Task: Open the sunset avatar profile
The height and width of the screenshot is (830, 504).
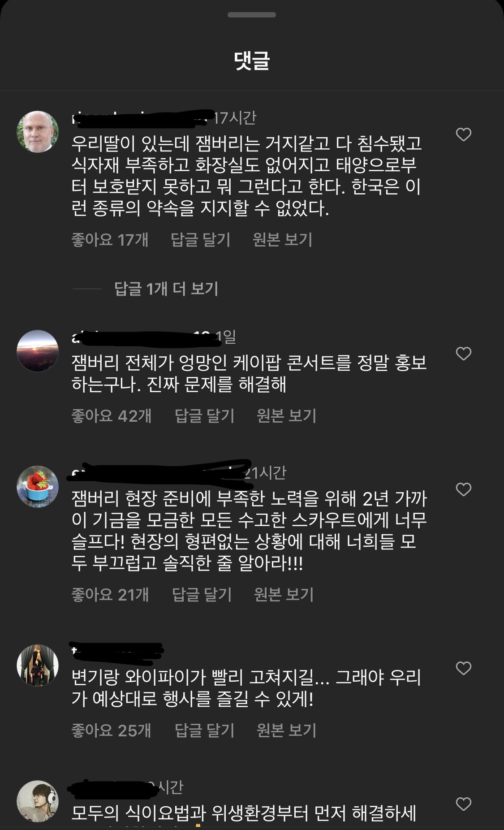Action: pyautogui.click(x=38, y=351)
